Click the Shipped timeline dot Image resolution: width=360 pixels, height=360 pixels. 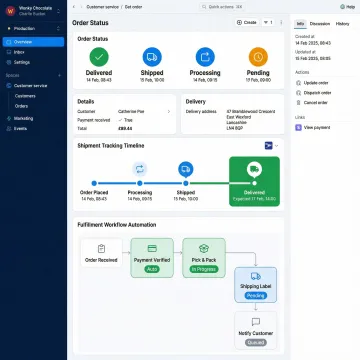coord(186,183)
